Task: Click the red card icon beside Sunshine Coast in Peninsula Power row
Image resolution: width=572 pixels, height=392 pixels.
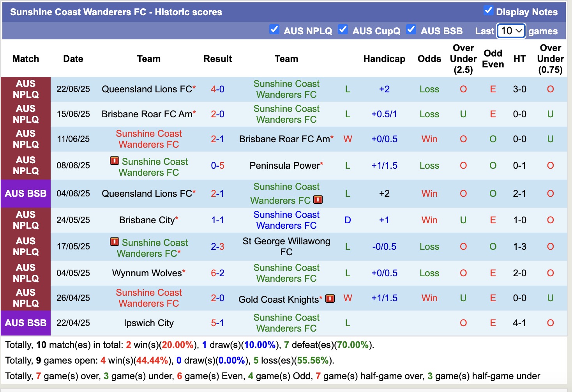Action: click(115, 161)
